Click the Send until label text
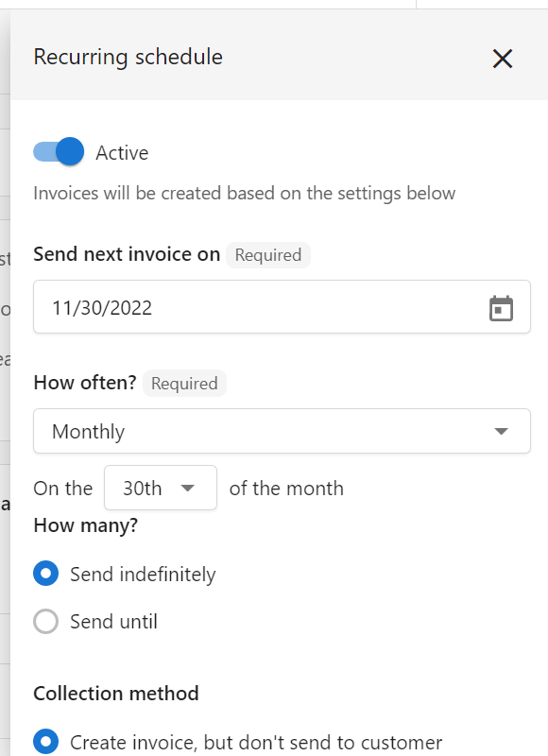 (113, 622)
